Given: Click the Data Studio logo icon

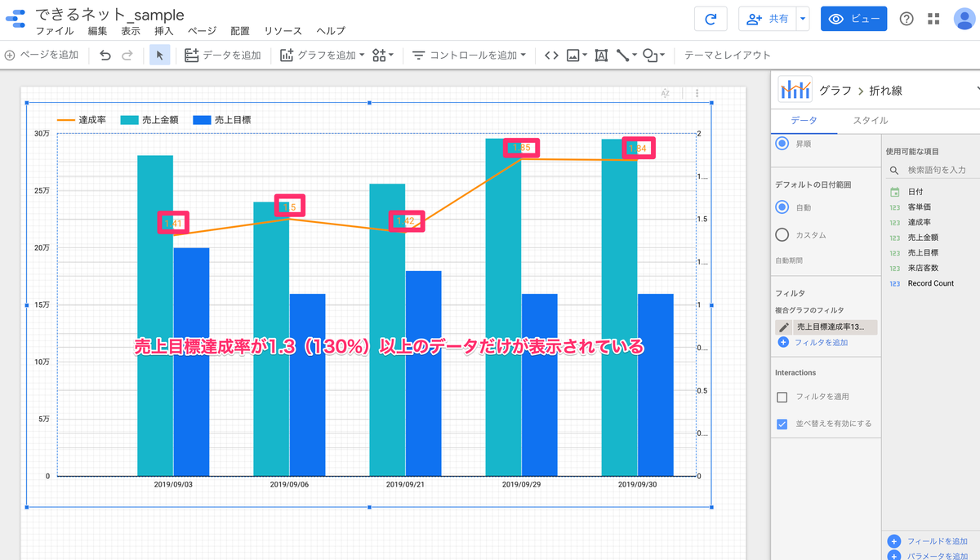Looking at the screenshot, I should click(15, 19).
